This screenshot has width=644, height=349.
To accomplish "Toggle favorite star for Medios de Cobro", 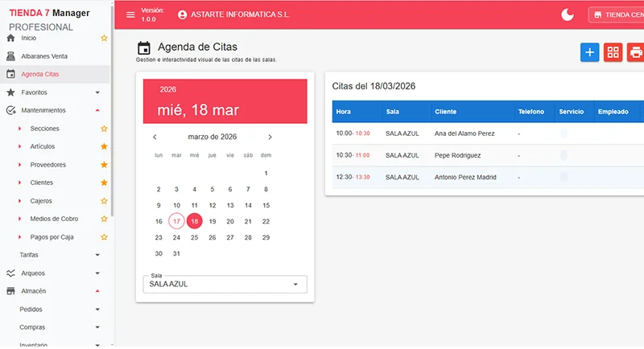I will coord(103,219).
